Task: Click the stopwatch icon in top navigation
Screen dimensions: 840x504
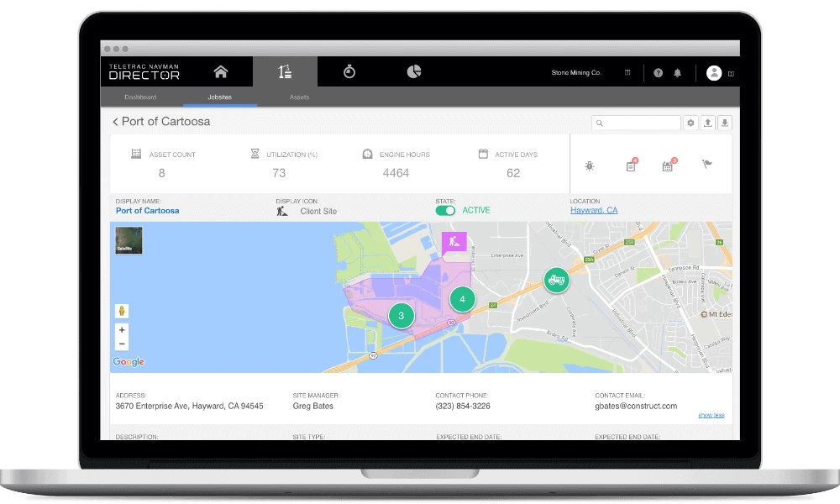Action: pos(349,72)
